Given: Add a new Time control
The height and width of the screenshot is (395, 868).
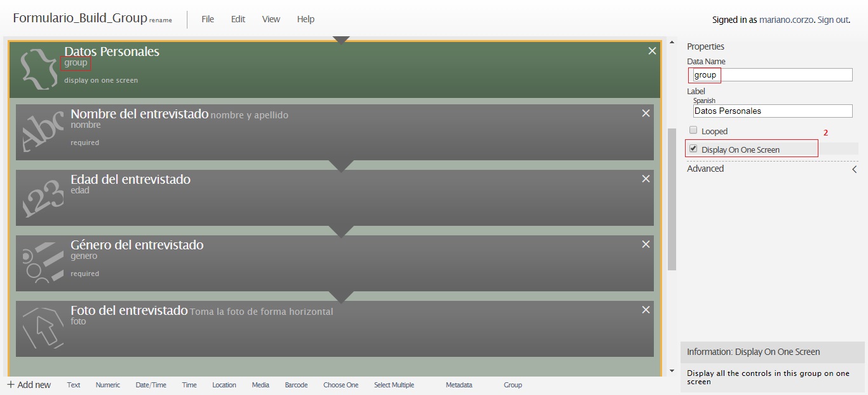Looking at the screenshot, I should point(189,385).
